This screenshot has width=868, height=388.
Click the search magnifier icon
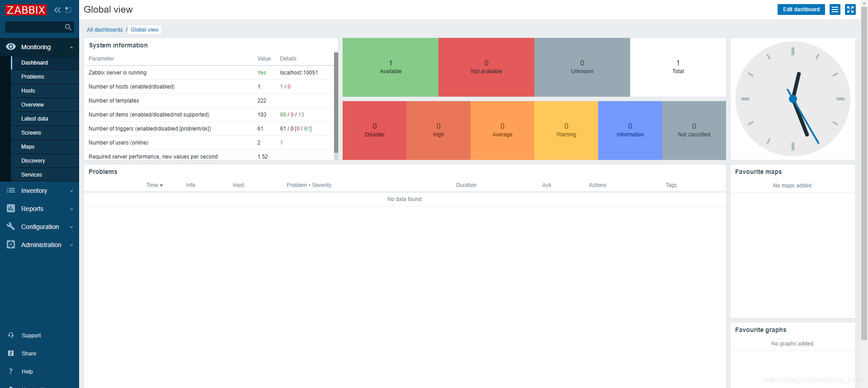point(68,27)
